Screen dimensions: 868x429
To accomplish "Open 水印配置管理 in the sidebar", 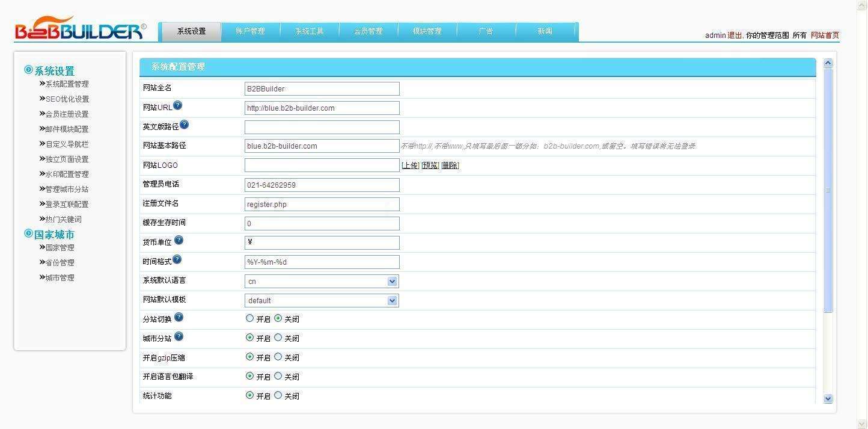I will 67,174.
